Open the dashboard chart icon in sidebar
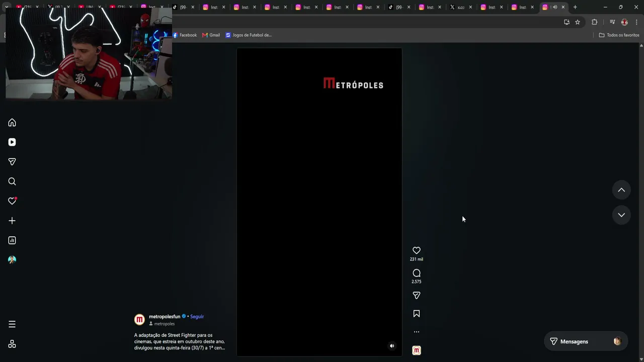Screen dimensions: 644x362 [x=12, y=240]
